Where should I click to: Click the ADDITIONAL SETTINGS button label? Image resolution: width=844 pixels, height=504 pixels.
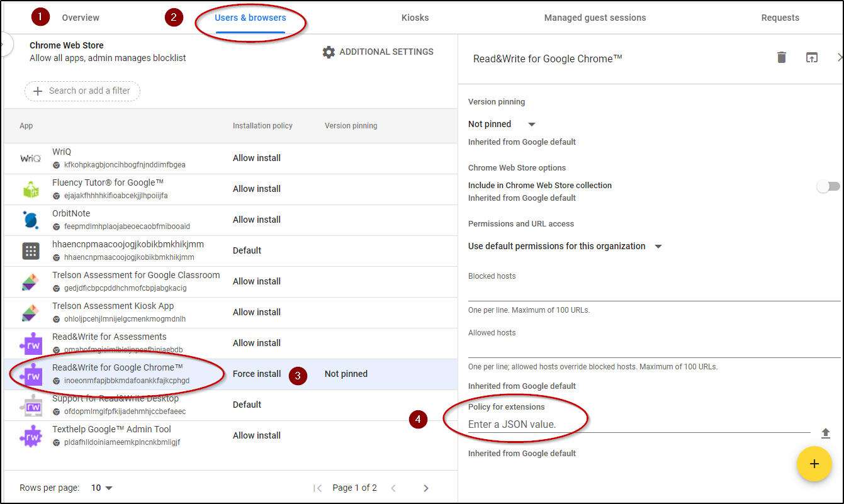pyautogui.click(x=386, y=52)
